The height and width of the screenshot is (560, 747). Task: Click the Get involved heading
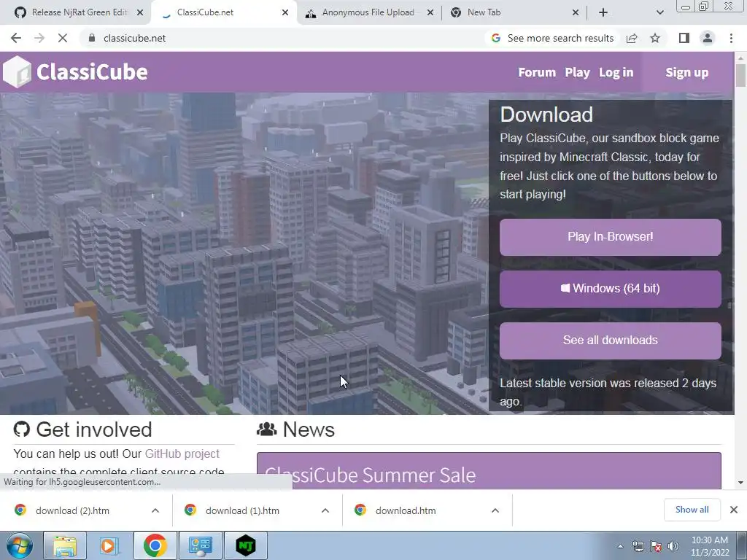94,429
